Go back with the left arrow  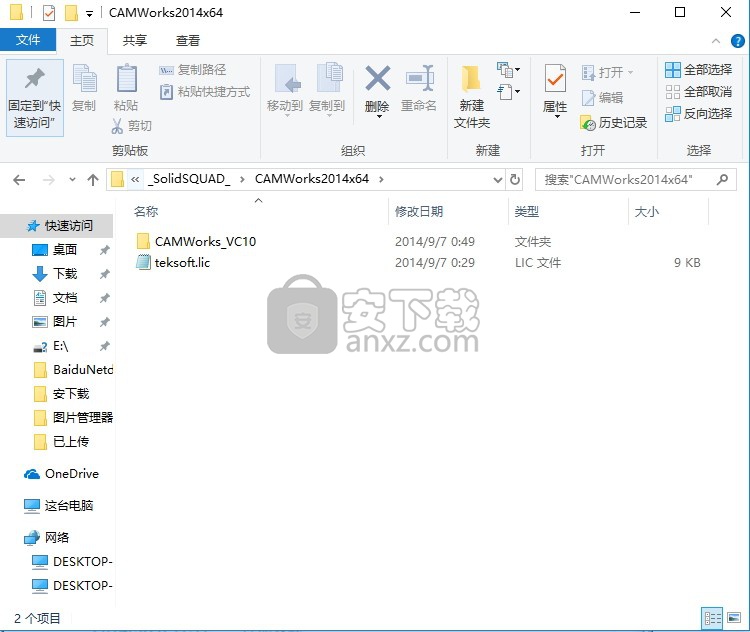click(19, 180)
